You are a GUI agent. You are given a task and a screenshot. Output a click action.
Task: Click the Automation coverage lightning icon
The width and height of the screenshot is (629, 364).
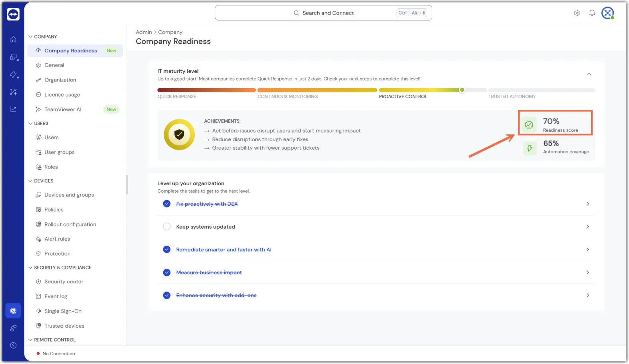530,148
